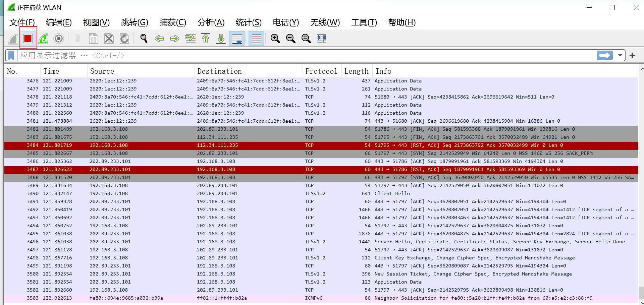Screen dimensions: 644x305
Task: Go back to previous packet arrow
Action: (159, 39)
